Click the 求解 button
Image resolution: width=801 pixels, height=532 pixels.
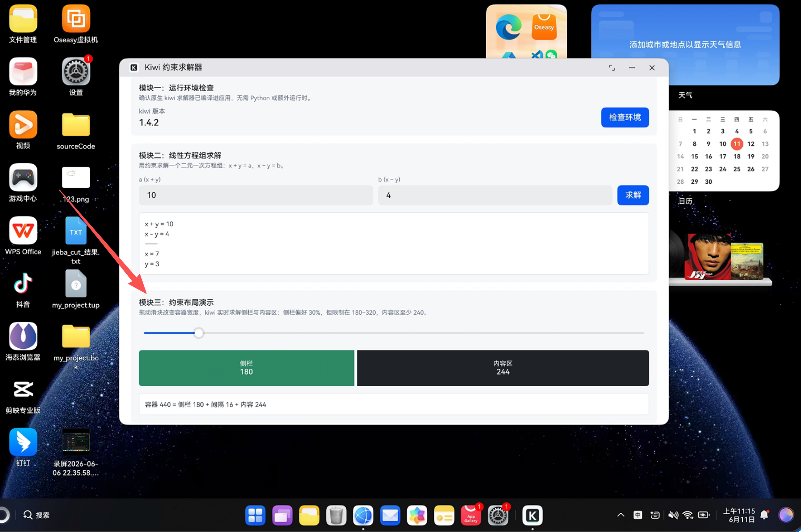tap(633, 195)
